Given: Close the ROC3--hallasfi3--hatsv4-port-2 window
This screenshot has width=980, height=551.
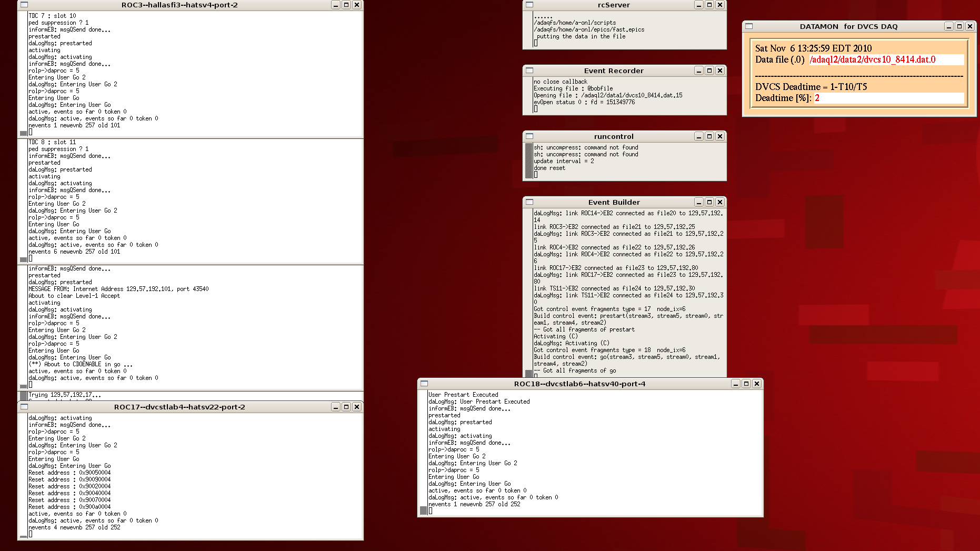Looking at the screenshot, I should pos(357,5).
